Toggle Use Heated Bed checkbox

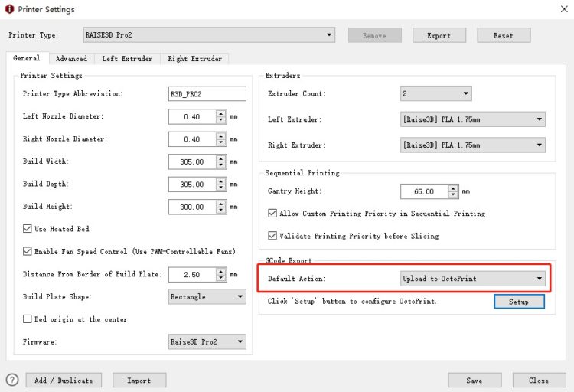tap(28, 229)
